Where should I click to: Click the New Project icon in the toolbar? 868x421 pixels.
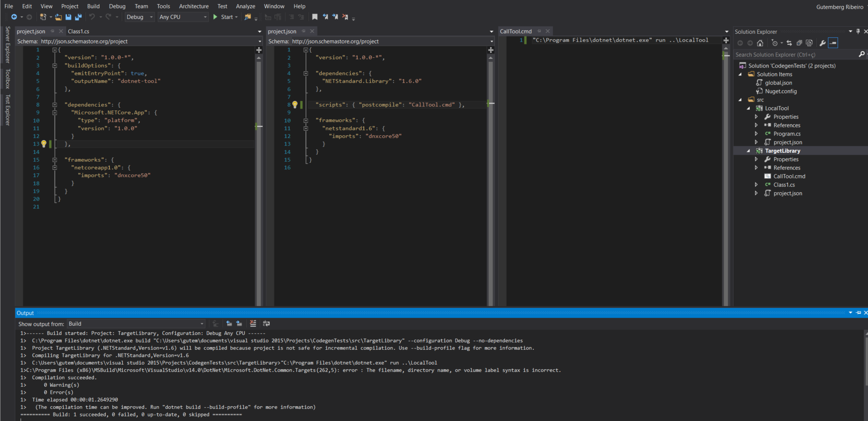[43, 17]
